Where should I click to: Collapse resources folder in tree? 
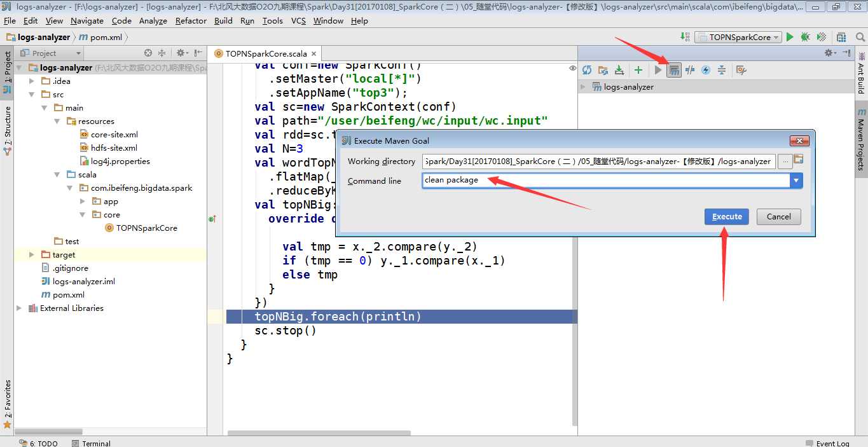click(x=57, y=121)
